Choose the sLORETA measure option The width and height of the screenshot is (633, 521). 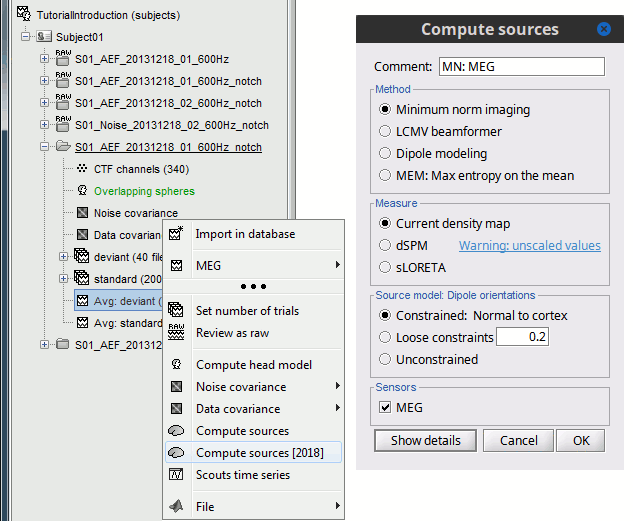click(x=385, y=267)
